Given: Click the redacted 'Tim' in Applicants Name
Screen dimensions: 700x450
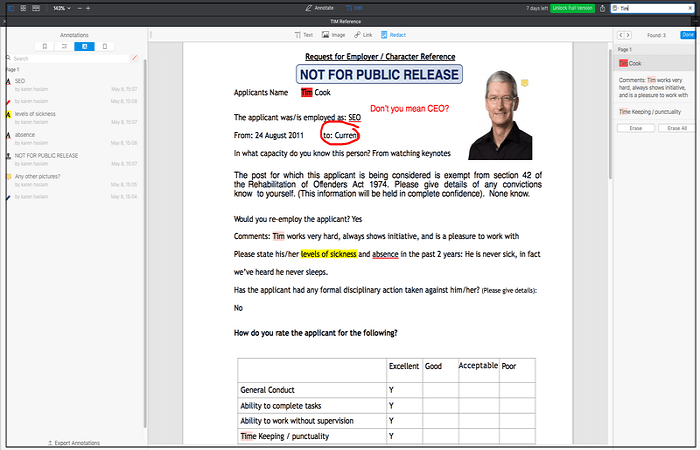Looking at the screenshot, I should [307, 92].
